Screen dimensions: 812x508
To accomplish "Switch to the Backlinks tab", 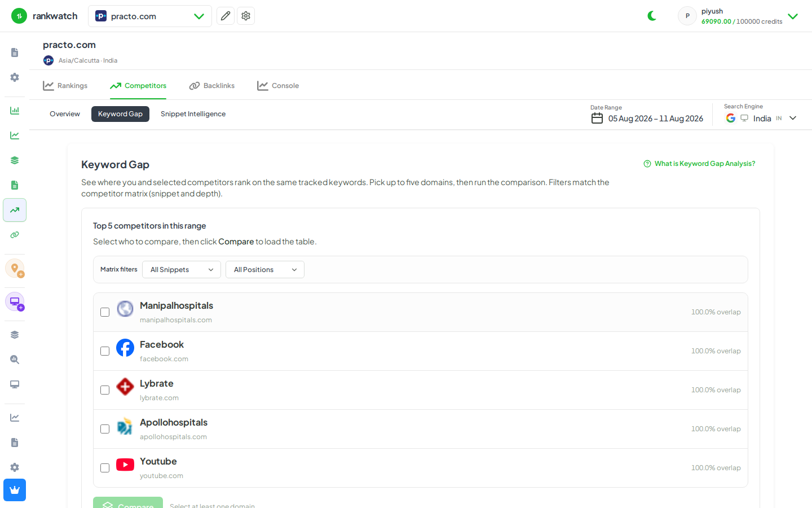I will [212, 86].
